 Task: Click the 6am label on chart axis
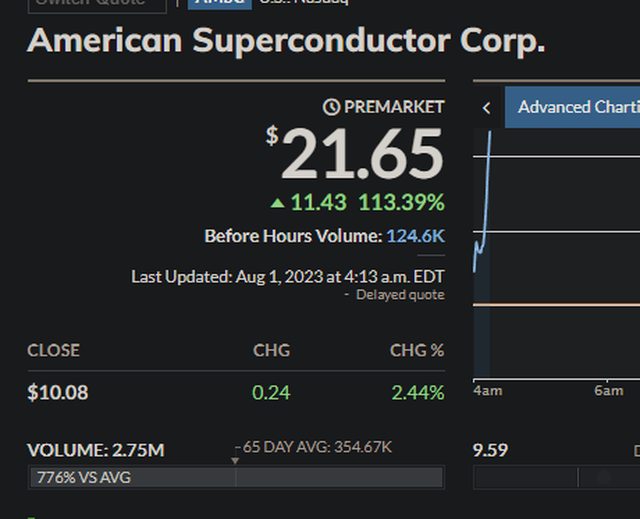(x=608, y=391)
